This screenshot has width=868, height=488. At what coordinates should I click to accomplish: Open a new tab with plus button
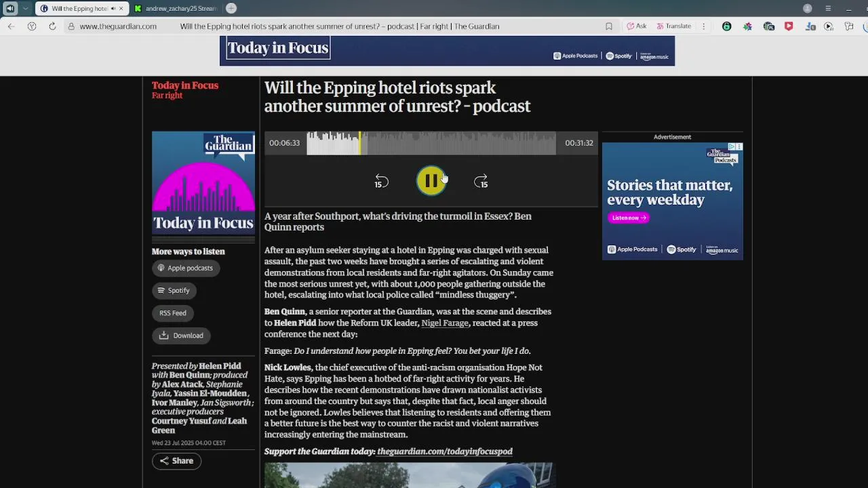(x=231, y=8)
